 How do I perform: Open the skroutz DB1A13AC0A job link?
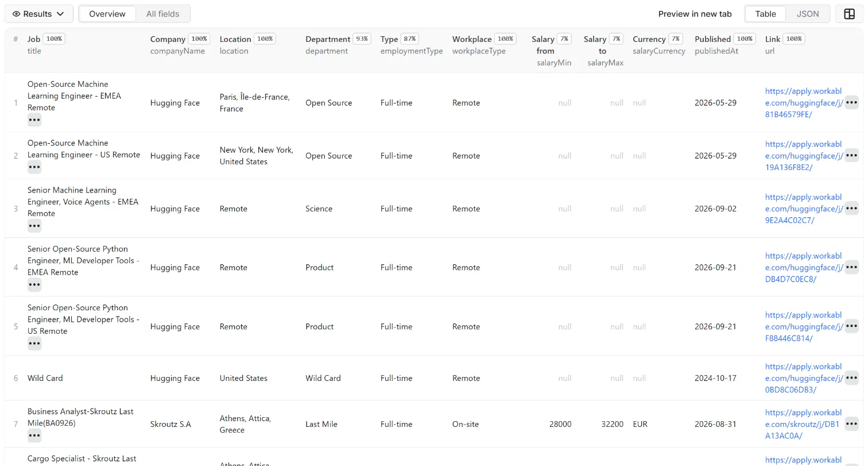tap(804, 424)
